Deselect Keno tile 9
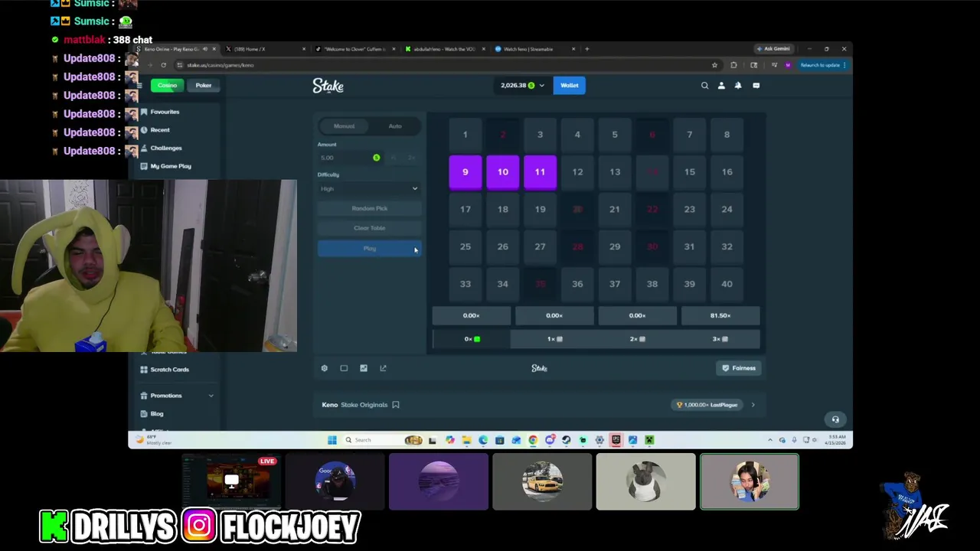This screenshot has width=980, height=551. click(465, 172)
